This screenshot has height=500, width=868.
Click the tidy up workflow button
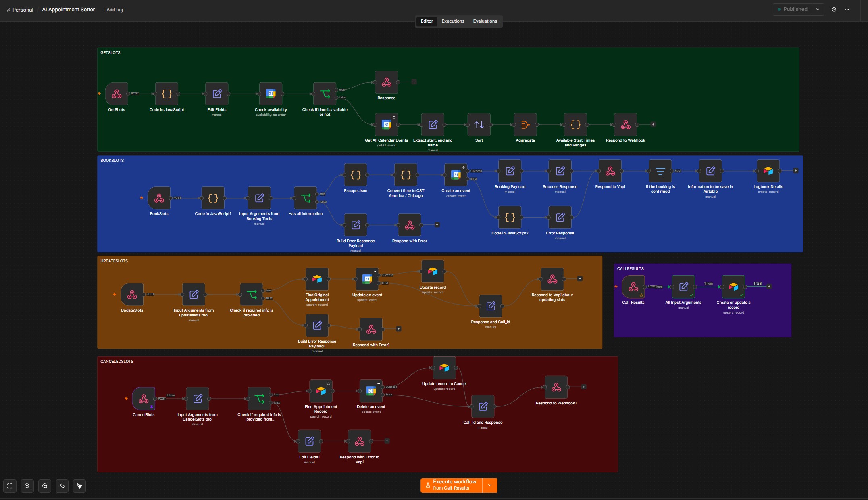click(x=79, y=486)
